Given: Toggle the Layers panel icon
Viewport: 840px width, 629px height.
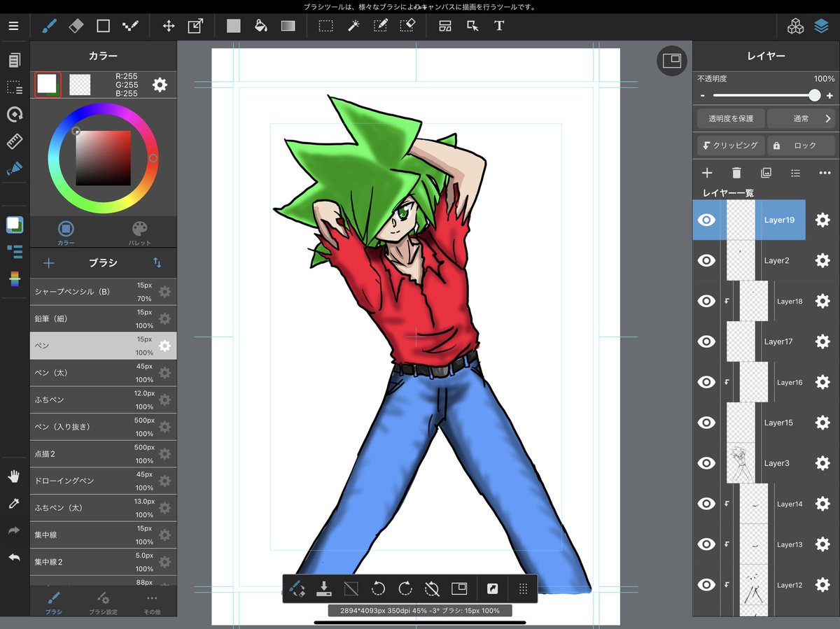Looking at the screenshot, I should coord(821,26).
